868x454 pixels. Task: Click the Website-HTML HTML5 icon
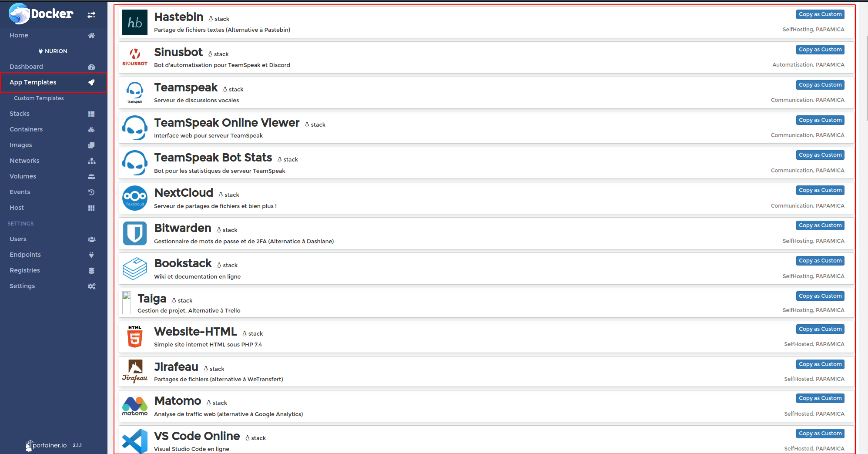pyautogui.click(x=135, y=337)
